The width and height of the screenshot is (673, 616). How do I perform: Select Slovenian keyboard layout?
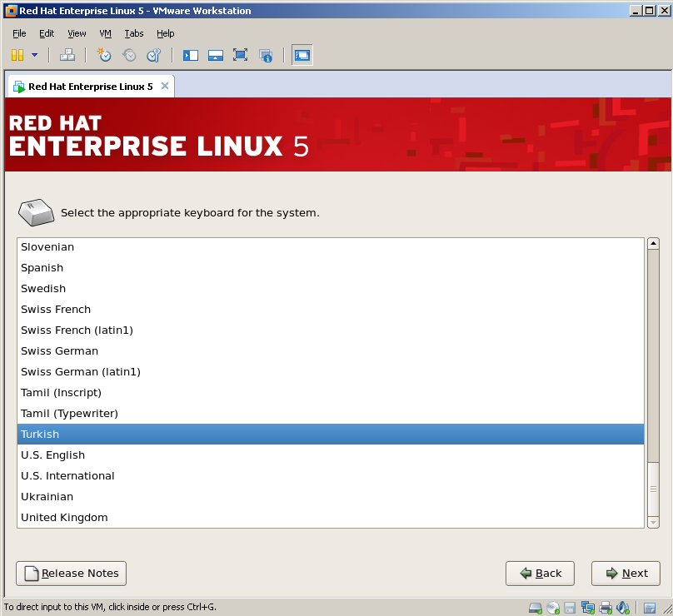(331, 247)
